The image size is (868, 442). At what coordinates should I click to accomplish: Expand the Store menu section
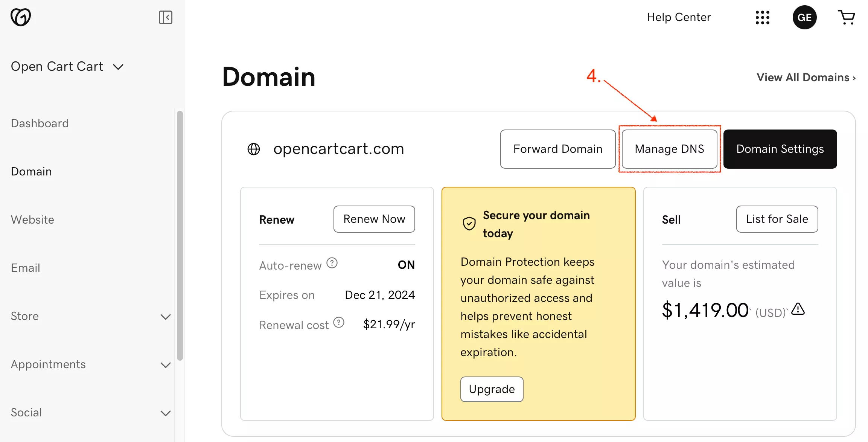pos(165,317)
